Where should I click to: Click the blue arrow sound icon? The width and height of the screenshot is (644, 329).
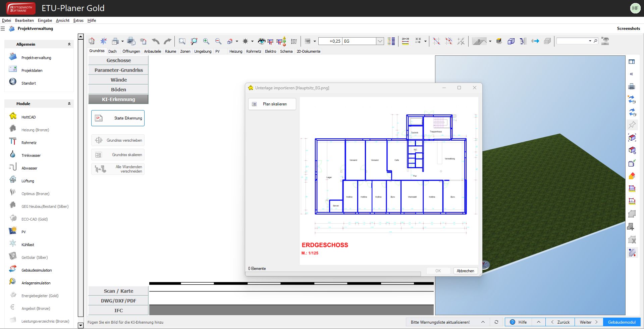(535, 41)
